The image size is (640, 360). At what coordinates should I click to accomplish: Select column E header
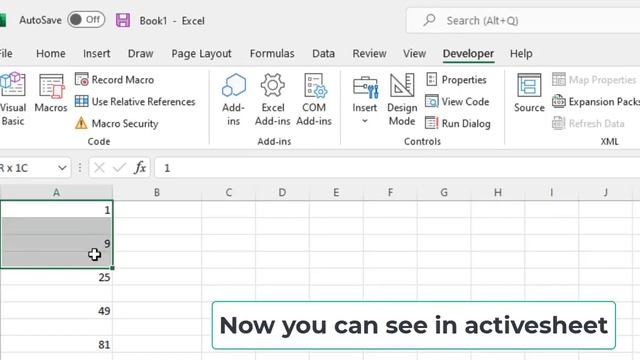pos(336,192)
